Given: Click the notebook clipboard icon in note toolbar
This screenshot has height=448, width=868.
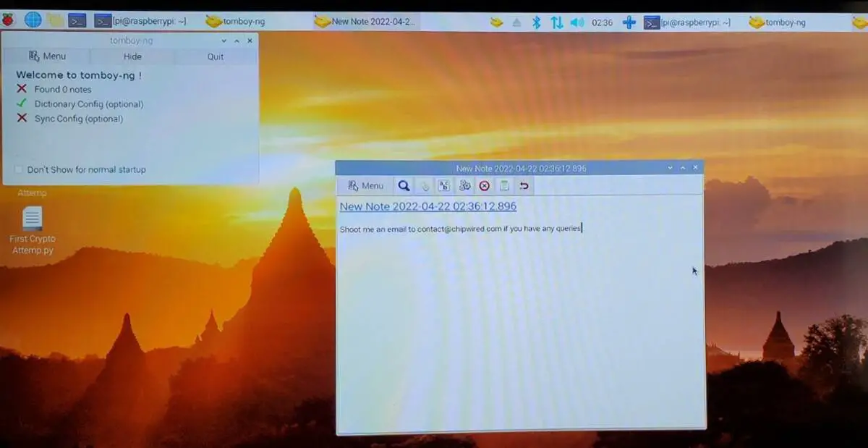Looking at the screenshot, I should coord(504,186).
